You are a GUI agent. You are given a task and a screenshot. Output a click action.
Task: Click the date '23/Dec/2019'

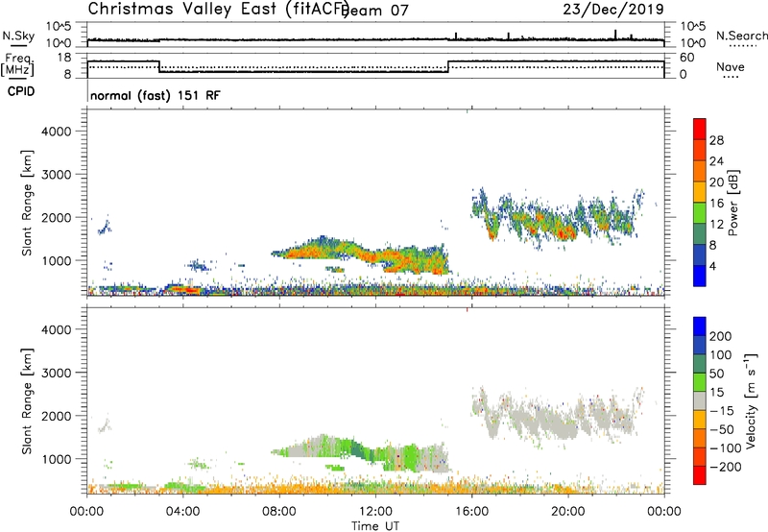613,10
